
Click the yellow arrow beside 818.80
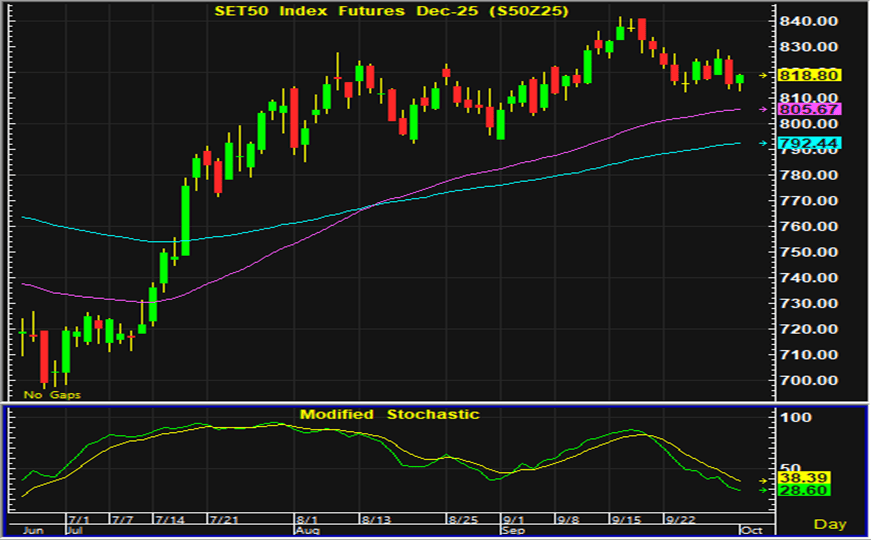click(x=766, y=75)
